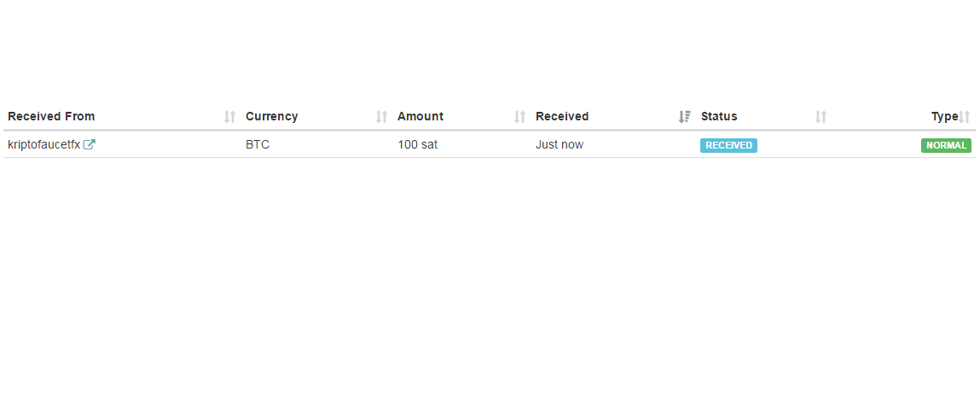Screen dimensions: 980x403
Task: Select the 100 sat amount cell
Action: (x=417, y=145)
